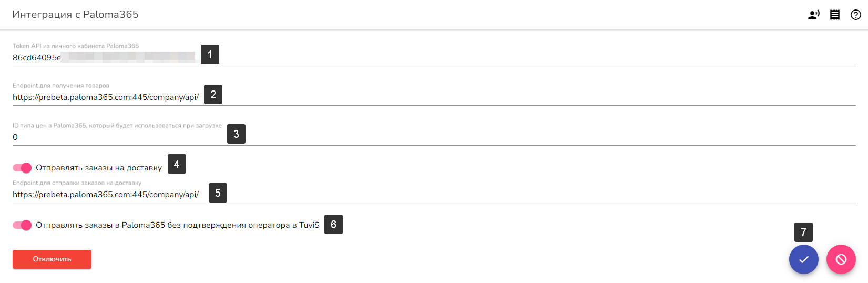Click number marker 3 beside price type ID
Viewport: 868px width, 283px height.
tap(236, 134)
